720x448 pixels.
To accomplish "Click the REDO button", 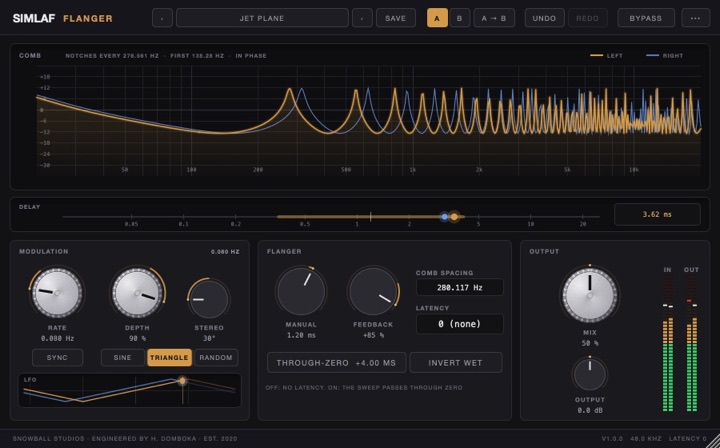I will (588, 18).
